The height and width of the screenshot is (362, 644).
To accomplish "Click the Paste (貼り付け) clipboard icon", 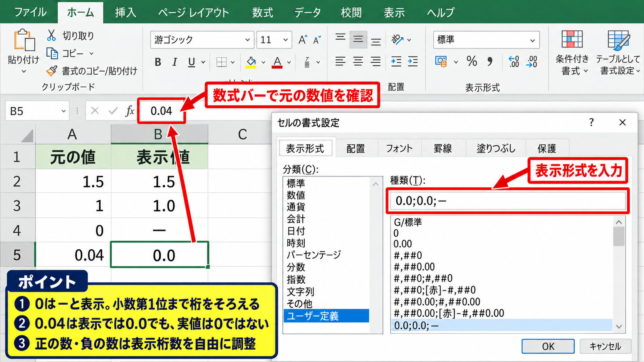I will tap(24, 40).
